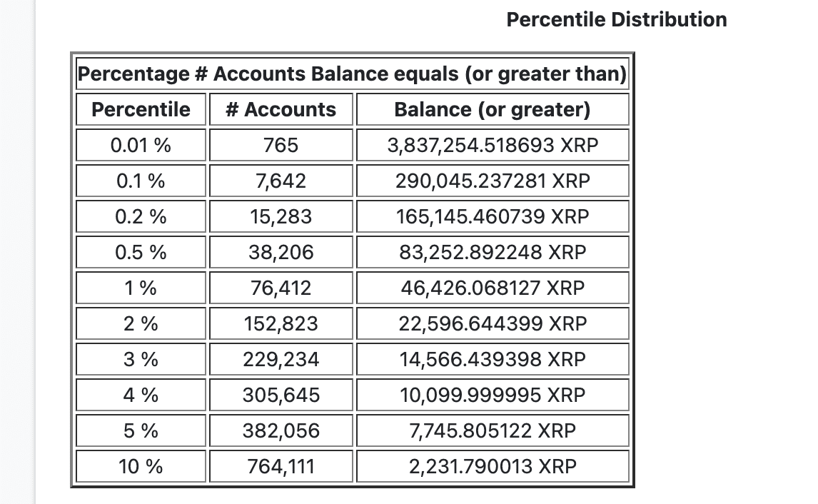Click the 152,823 accounts cell
The height and width of the screenshot is (504, 818).
point(281,324)
